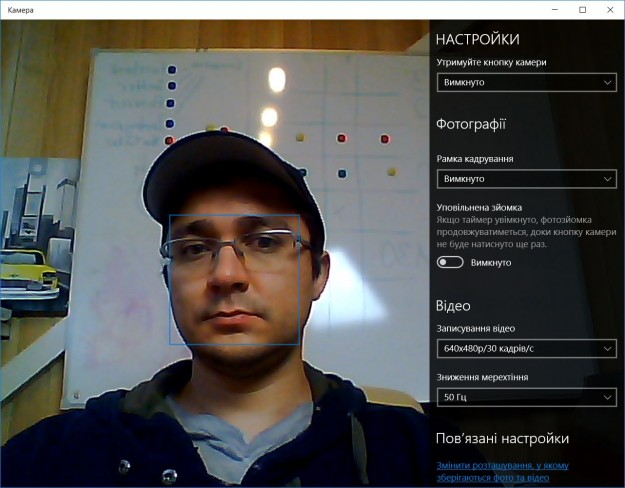Click the "Пов'язані настройки" heading

click(502, 438)
